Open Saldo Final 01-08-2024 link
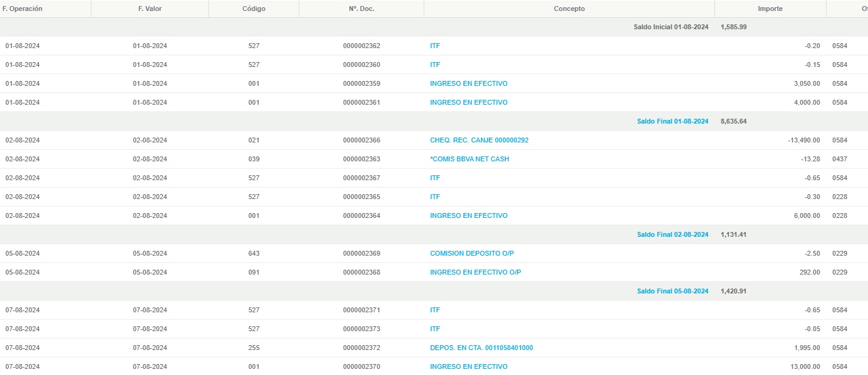This screenshot has width=868, height=375. [673, 121]
